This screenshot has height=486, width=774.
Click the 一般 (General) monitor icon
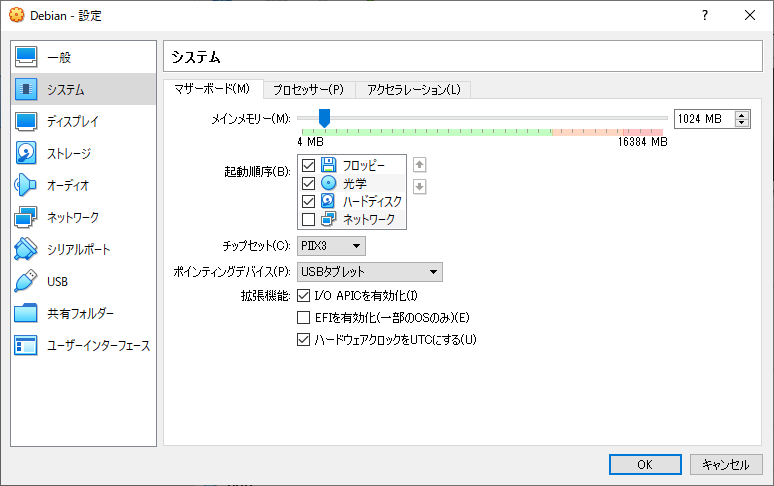click(x=26, y=57)
